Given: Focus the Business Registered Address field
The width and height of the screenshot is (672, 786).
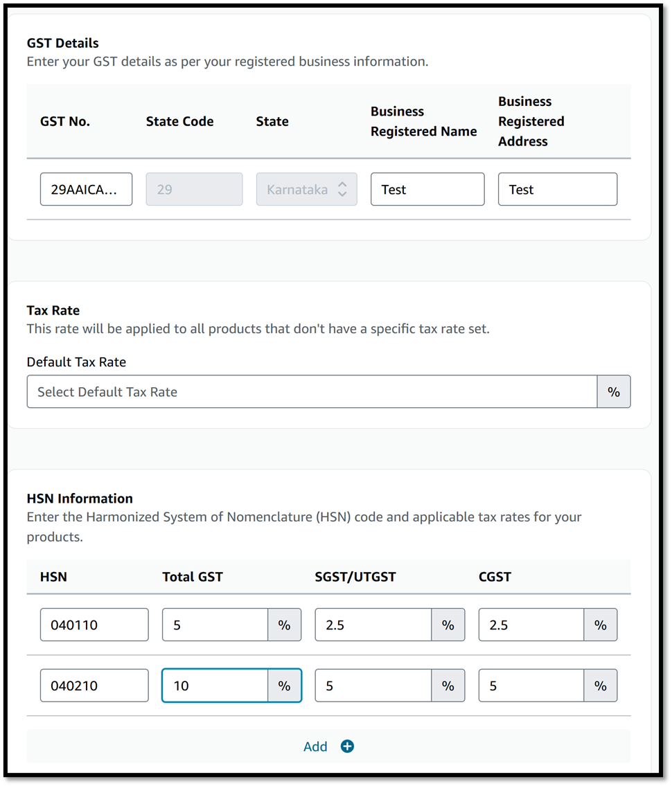Looking at the screenshot, I should coord(557,189).
